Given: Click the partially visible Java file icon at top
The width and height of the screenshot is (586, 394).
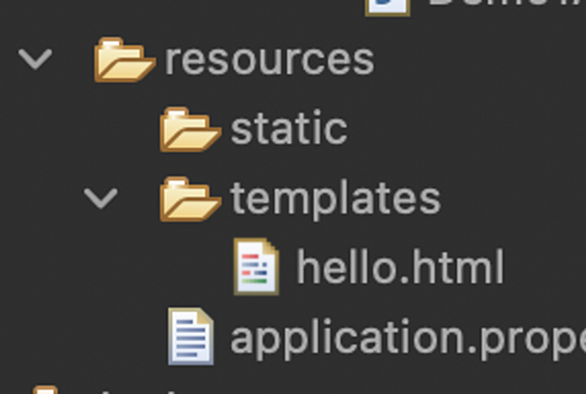Looking at the screenshot, I should coord(388,7).
